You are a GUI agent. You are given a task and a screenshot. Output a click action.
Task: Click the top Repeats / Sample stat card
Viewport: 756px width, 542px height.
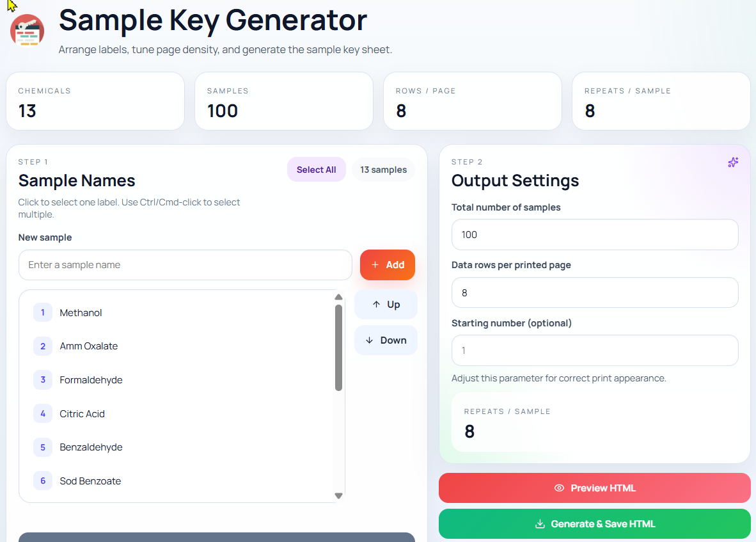coord(661,101)
